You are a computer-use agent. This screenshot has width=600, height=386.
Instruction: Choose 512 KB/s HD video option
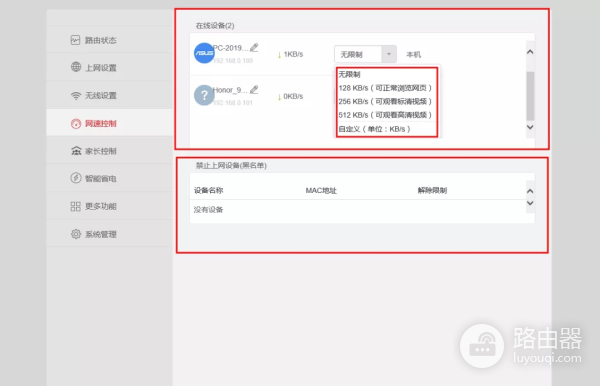tap(385, 115)
